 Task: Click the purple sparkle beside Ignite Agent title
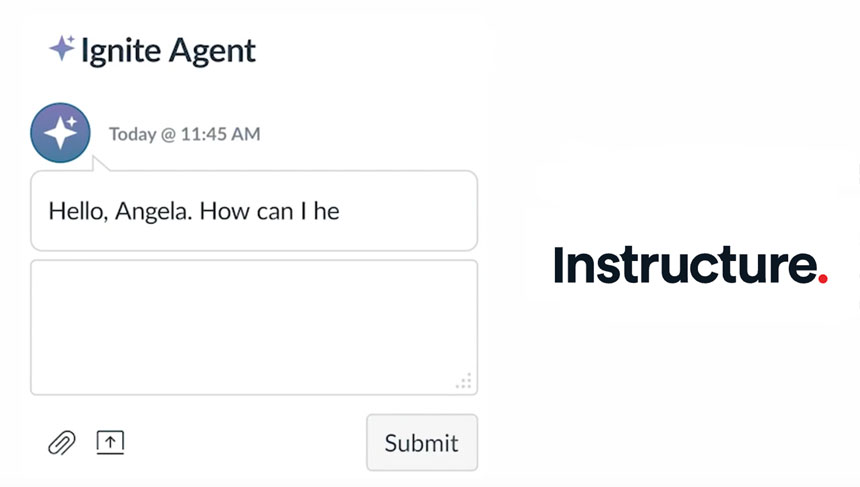point(63,48)
